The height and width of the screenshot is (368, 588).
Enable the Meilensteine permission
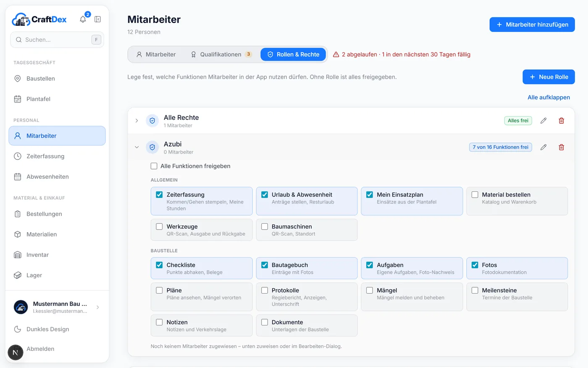(x=475, y=290)
